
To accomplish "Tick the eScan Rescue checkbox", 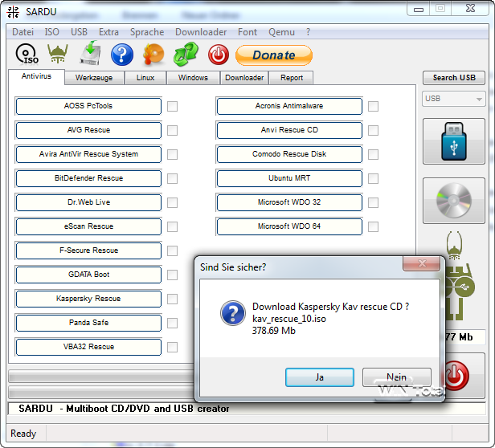I will [172, 226].
